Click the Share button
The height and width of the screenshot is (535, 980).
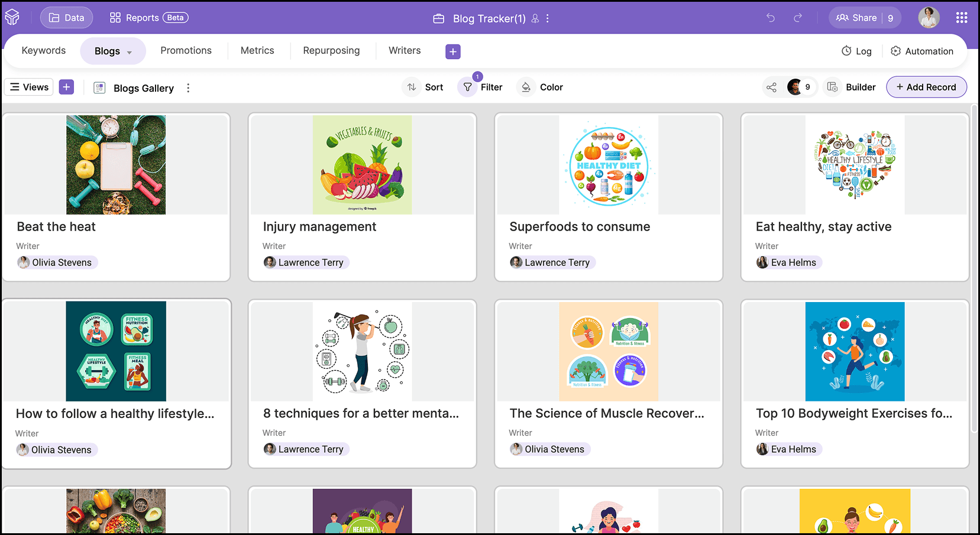pos(856,18)
